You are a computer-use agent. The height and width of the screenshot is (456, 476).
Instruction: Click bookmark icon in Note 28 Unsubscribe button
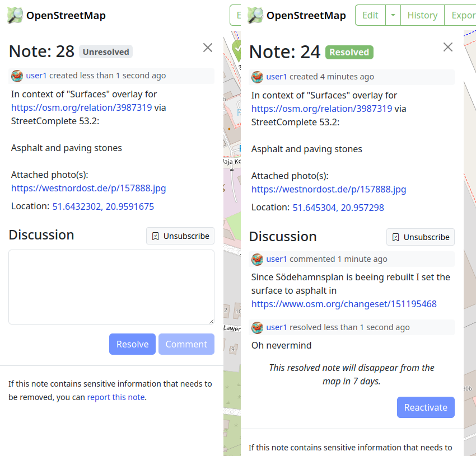tap(156, 236)
